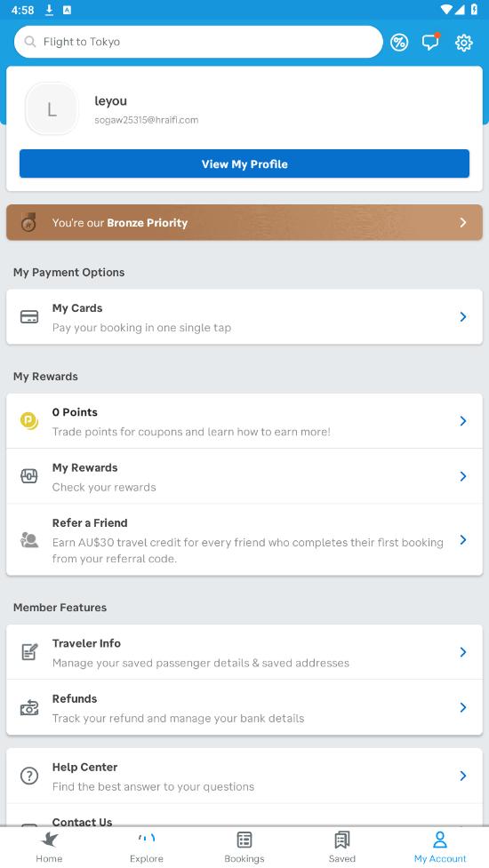Open the Saved tab
Image resolution: width=489 pixels, height=868 pixels.
tap(341, 848)
